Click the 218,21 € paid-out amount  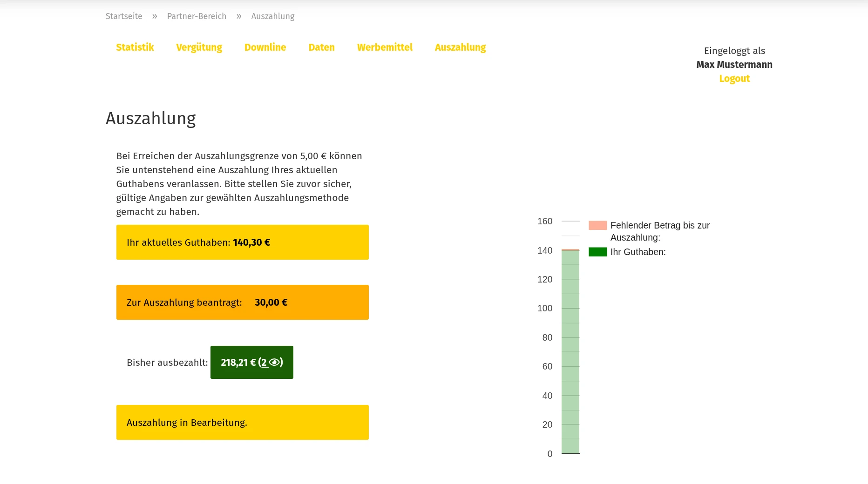[238, 363]
